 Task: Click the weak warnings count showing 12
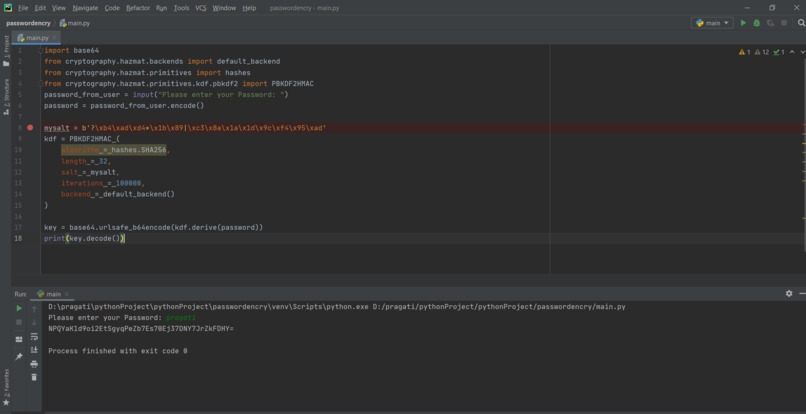[x=762, y=52]
